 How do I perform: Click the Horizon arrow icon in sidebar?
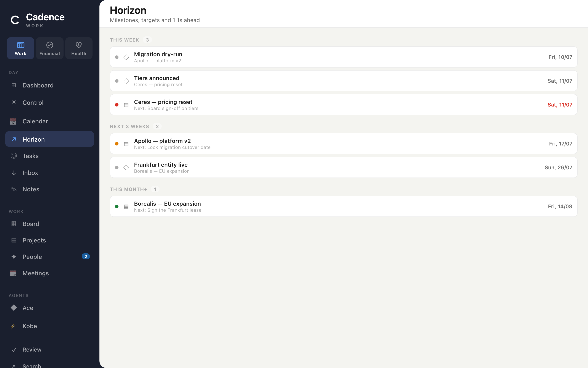pos(14,139)
